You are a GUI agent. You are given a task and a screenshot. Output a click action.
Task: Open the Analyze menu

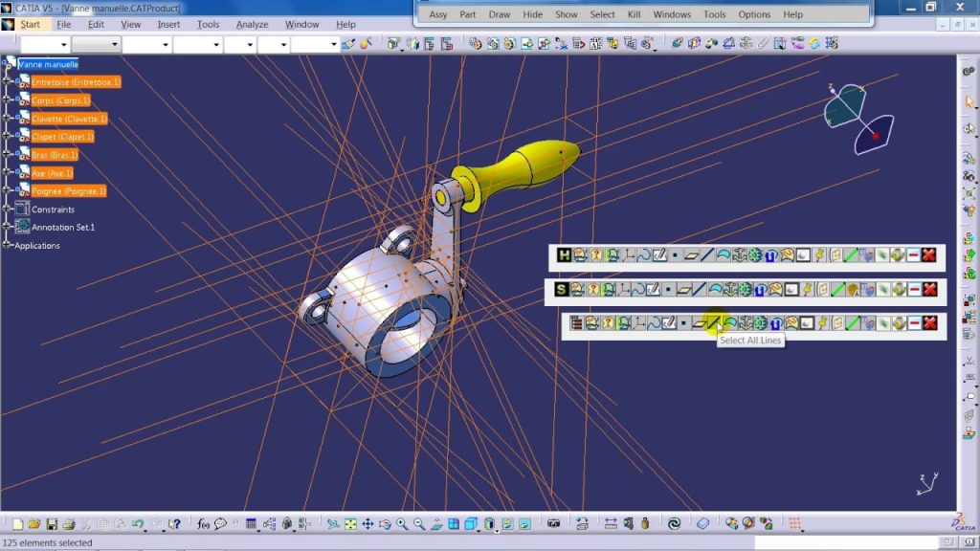[x=252, y=24]
